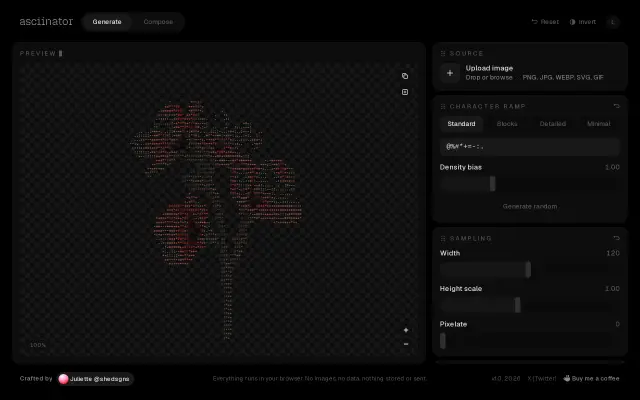640x400 pixels.
Task: Select the Blocks character ramp
Action: pos(507,124)
